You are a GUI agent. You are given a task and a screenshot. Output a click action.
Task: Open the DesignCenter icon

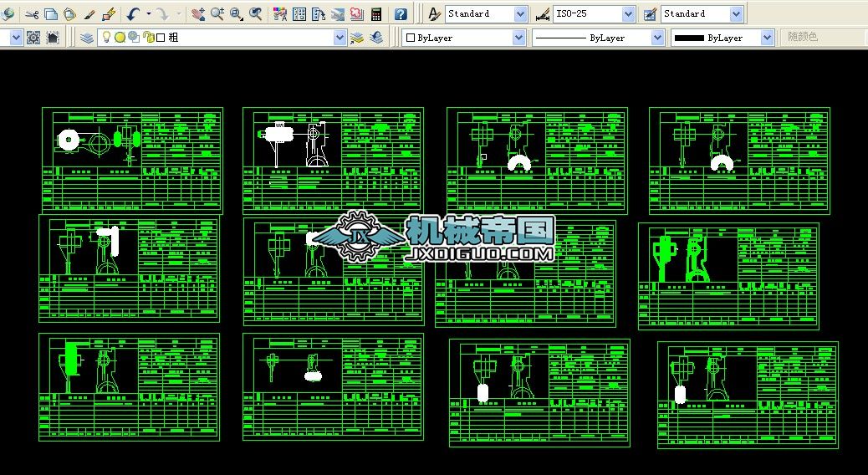299,14
